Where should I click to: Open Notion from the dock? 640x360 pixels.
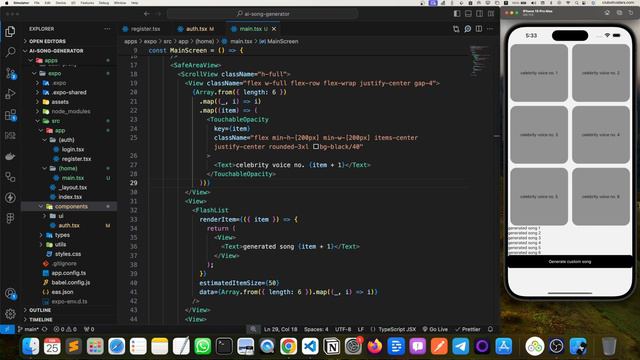331,346
